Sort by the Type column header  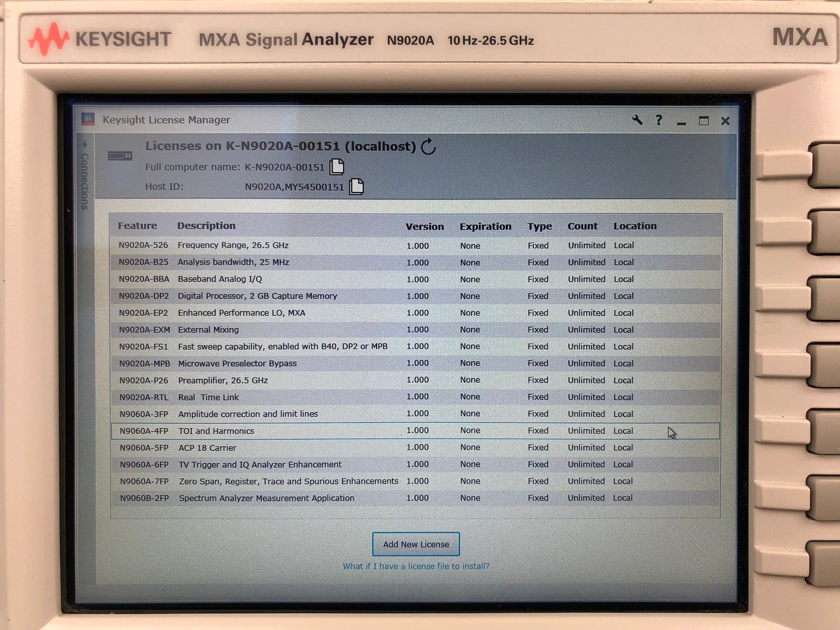click(x=540, y=226)
